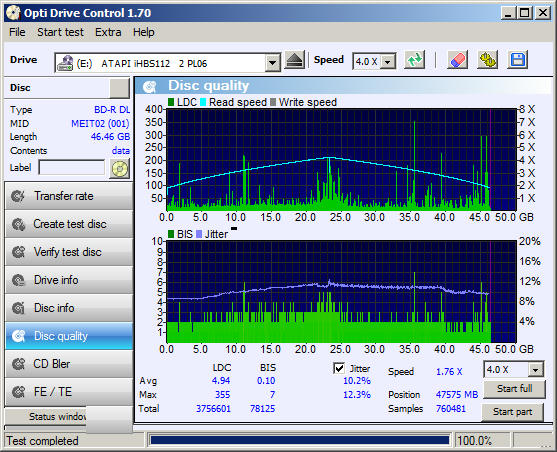Click the yellow copy disc toolbar icon
The width and height of the screenshot is (557, 452).
point(488,60)
